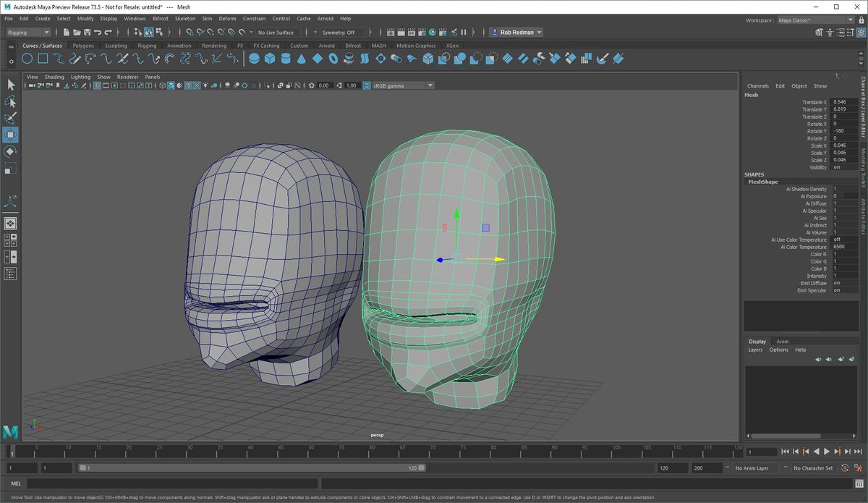Create a polygon sphere from the shelf

[254, 58]
